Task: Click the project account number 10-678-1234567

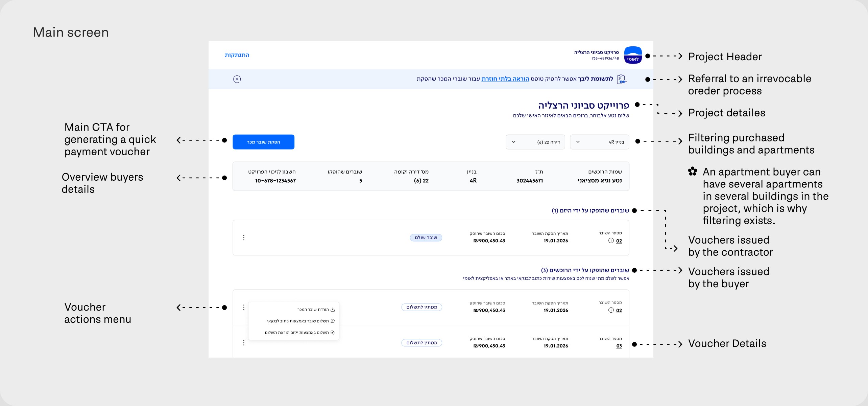Action: (x=275, y=181)
